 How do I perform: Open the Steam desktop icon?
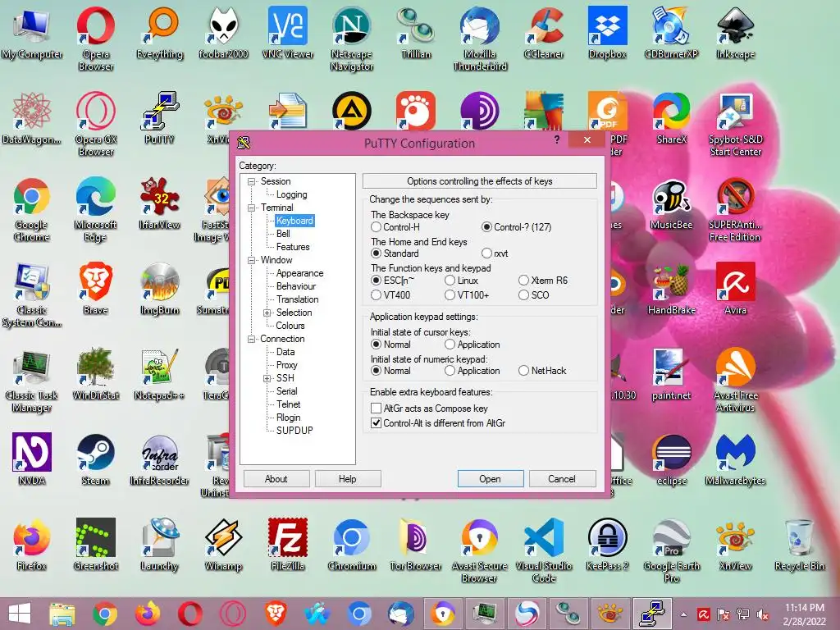(95, 459)
